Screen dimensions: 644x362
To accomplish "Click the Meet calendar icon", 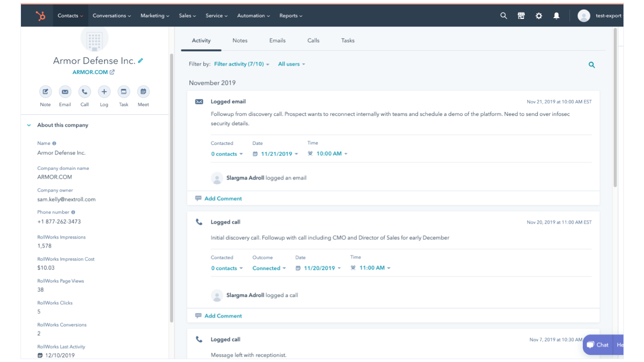I will (x=143, y=92).
